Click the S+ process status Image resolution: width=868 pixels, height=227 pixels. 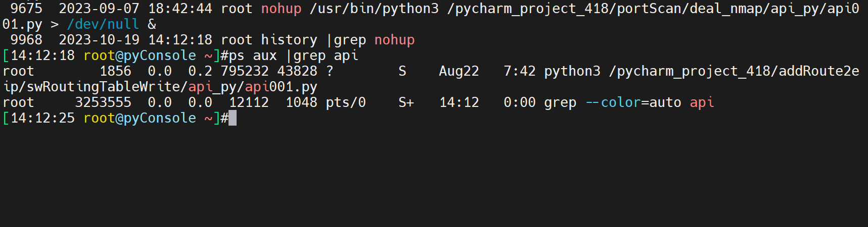pos(406,102)
